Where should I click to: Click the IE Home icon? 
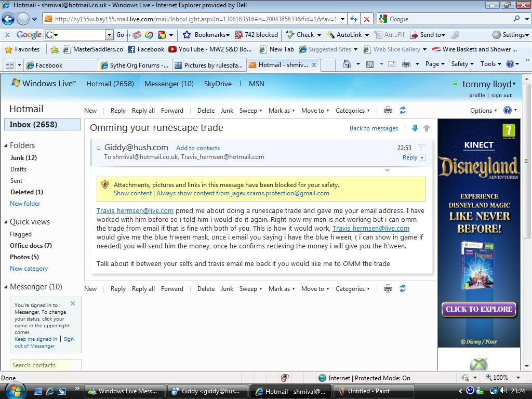pos(347,64)
